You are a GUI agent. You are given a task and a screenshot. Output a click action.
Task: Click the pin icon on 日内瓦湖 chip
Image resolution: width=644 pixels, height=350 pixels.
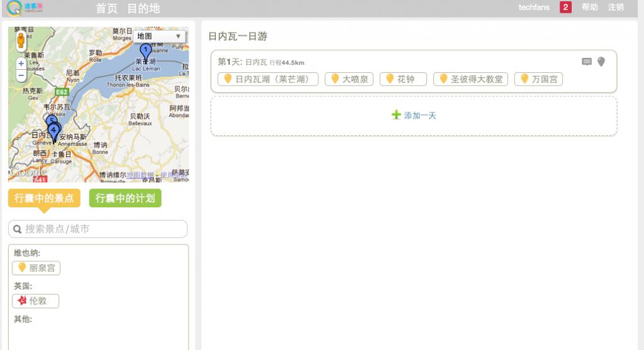228,79
